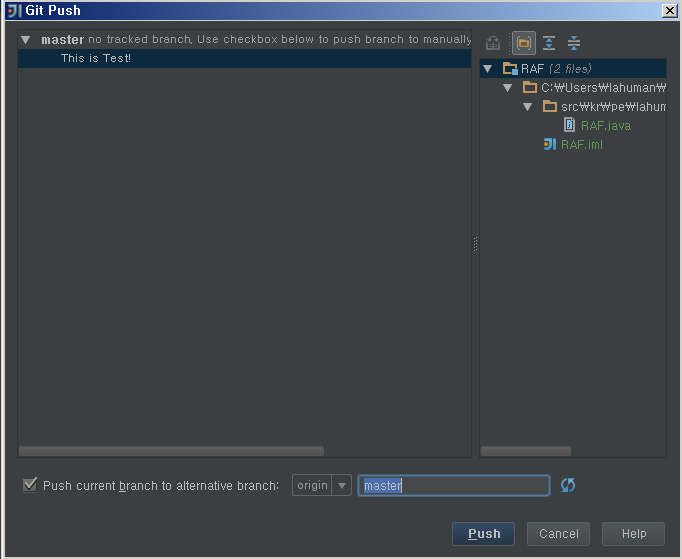Click the 'Push current branch to alternative branch' label
The width and height of the screenshot is (682, 559).
[x=160, y=485]
